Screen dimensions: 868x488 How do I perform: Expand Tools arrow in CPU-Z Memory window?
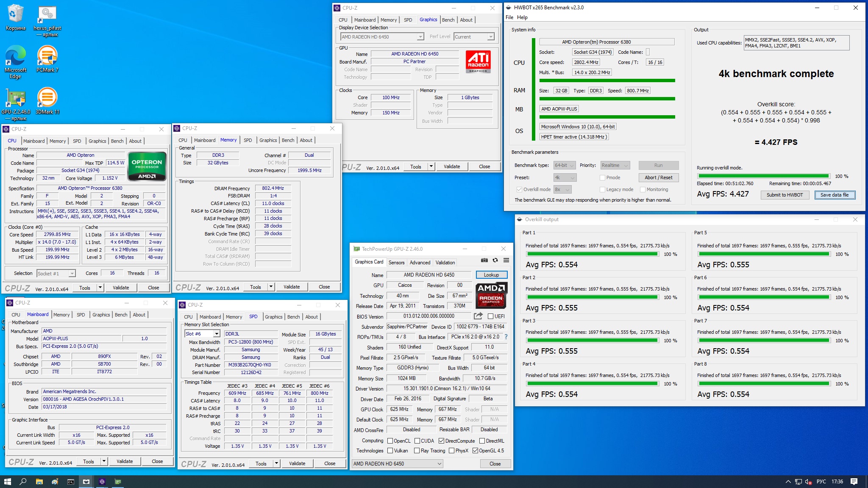pos(271,287)
